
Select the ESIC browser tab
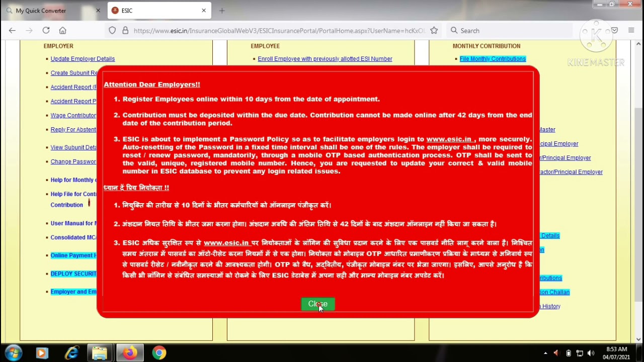(x=159, y=11)
